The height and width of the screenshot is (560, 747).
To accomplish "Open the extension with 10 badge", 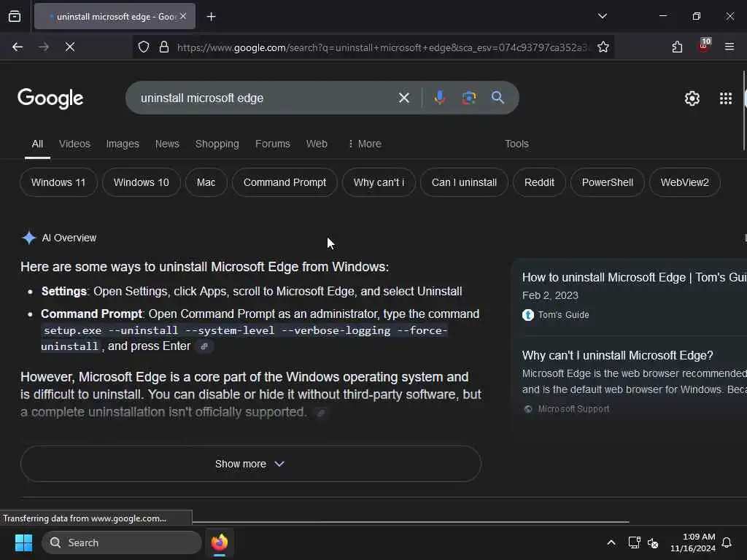I will pyautogui.click(x=704, y=46).
